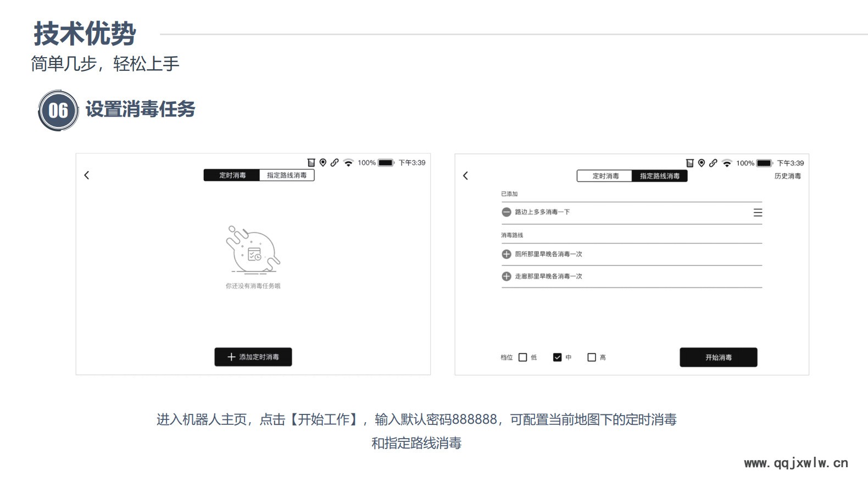Remove added route 路边上多多消毒一下 with minus icon
Image resolution: width=868 pixels, height=487 pixels.
point(507,212)
